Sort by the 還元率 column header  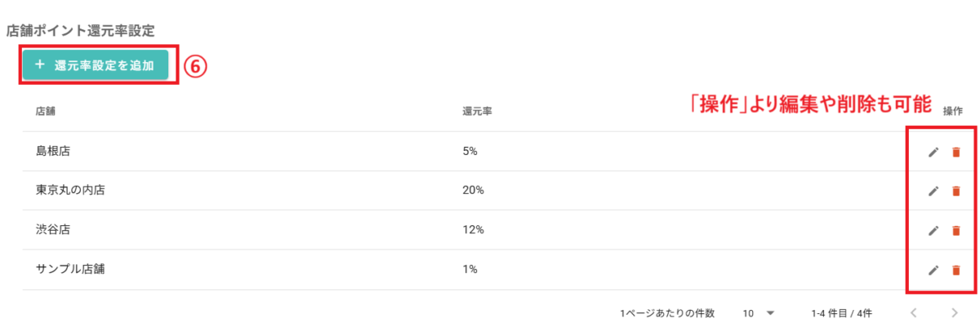coord(476,110)
